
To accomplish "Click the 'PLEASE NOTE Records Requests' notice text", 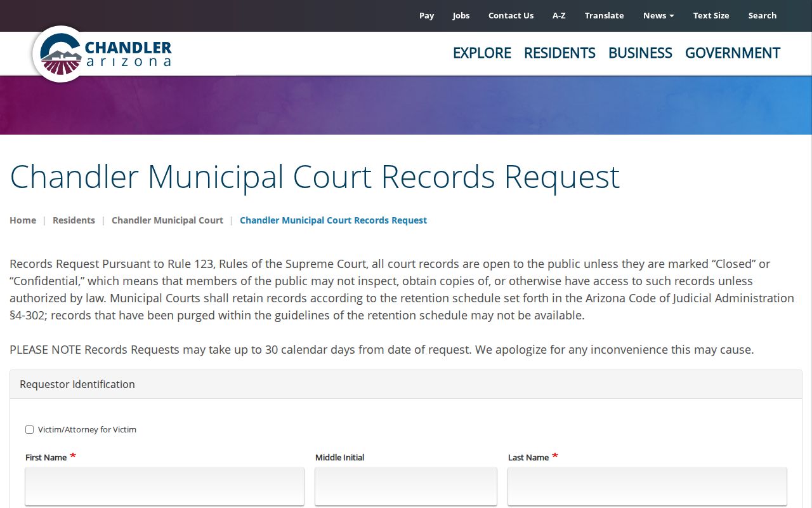I will click(382, 350).
